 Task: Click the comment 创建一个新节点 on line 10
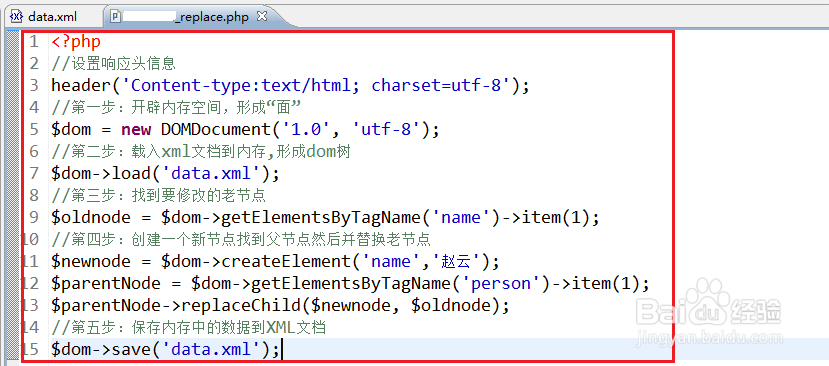coord(241,240)
